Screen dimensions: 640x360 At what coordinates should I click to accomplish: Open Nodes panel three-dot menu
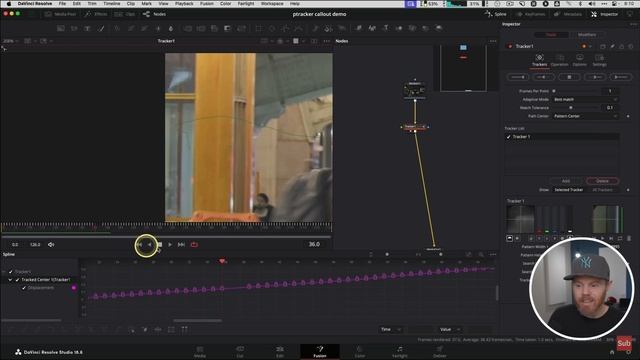[493, 41]
